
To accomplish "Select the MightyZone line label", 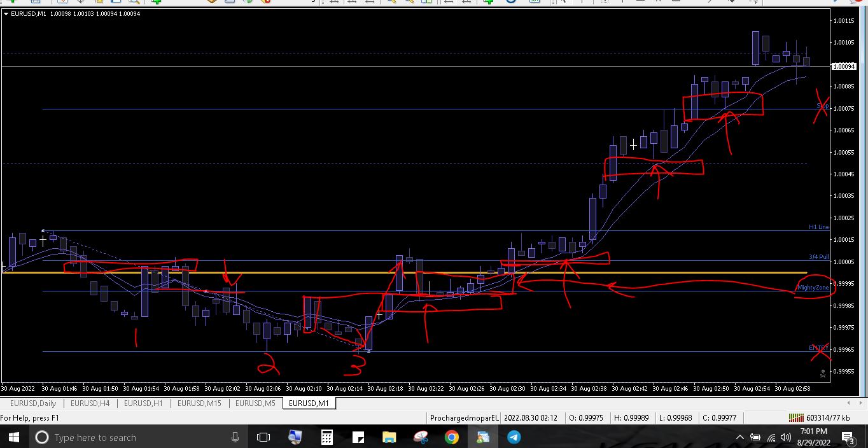I will (813, 288).
